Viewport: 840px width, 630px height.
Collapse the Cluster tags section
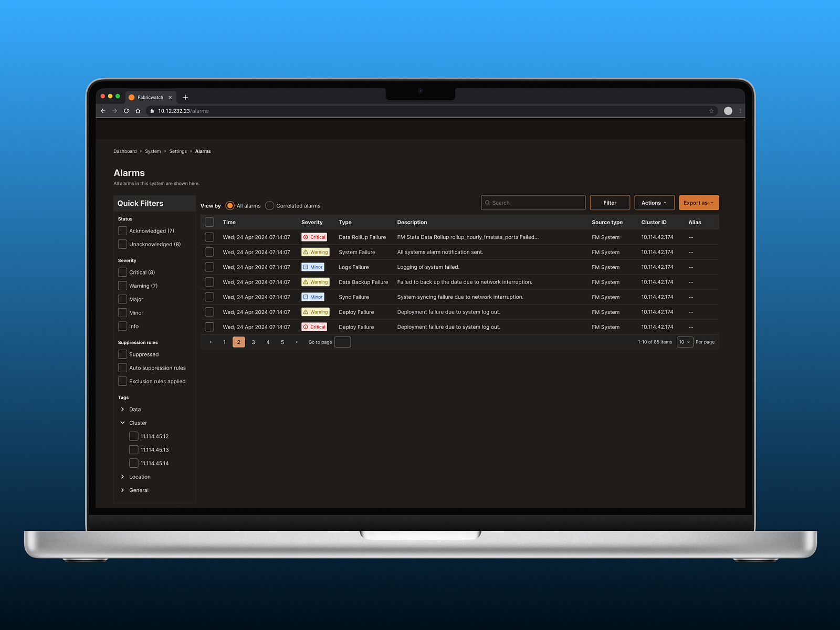point(123,423)
